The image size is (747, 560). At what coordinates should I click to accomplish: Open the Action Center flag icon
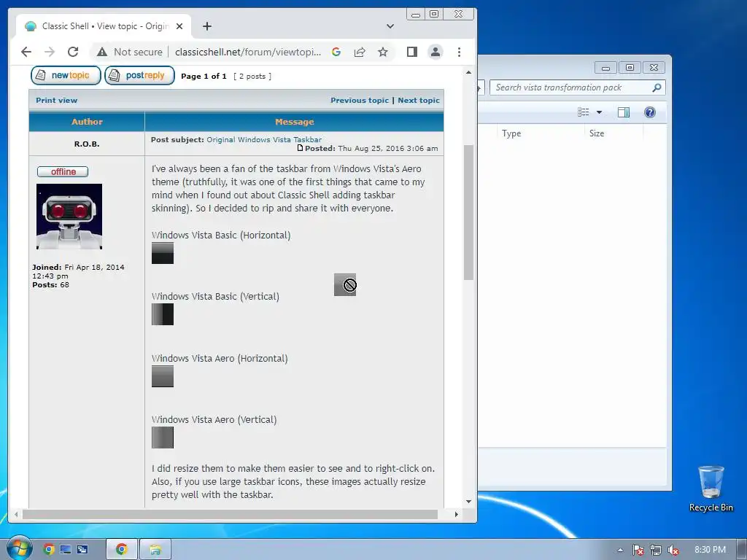click(638, 550)
